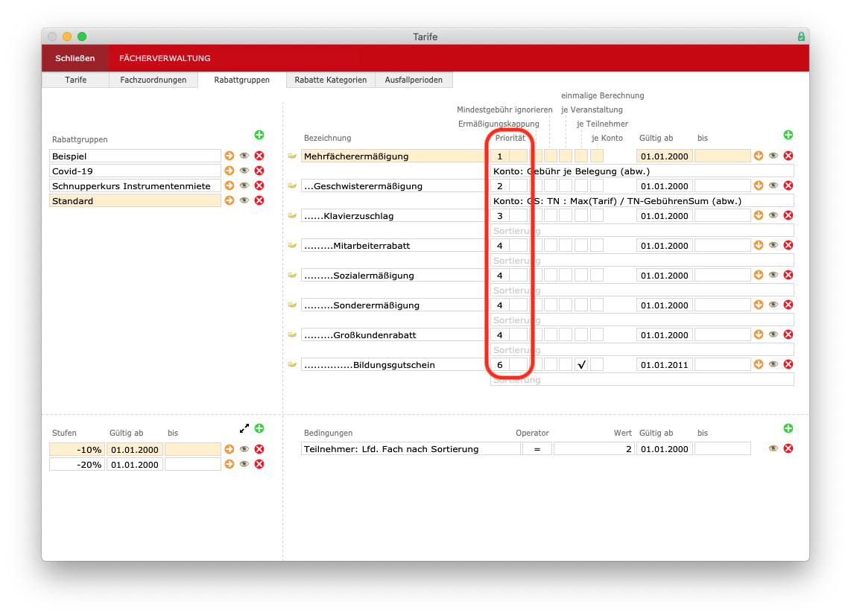Click the green lock icon in title bar
Screen dimensions: 851x616
[x=801, y=36]
